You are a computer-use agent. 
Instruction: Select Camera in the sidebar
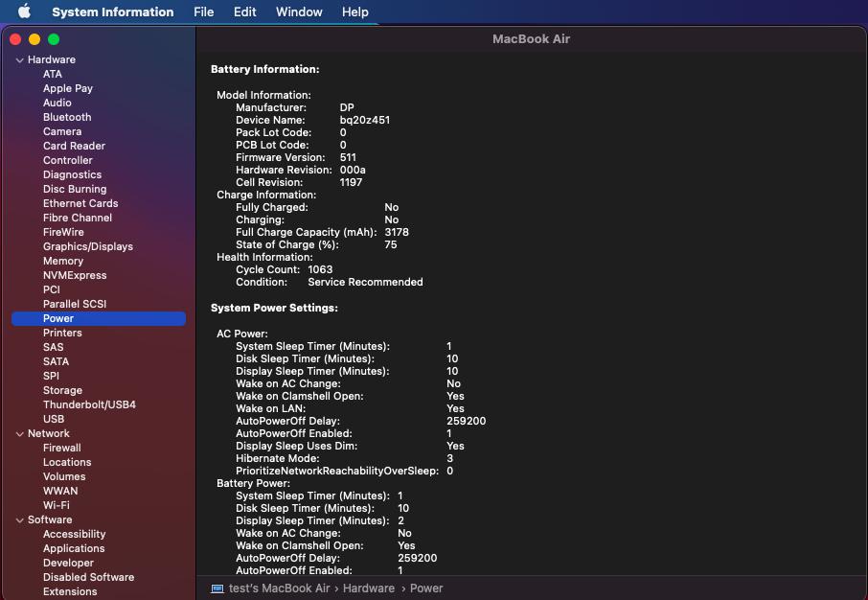pyautogui.click(x=62, y=131)
